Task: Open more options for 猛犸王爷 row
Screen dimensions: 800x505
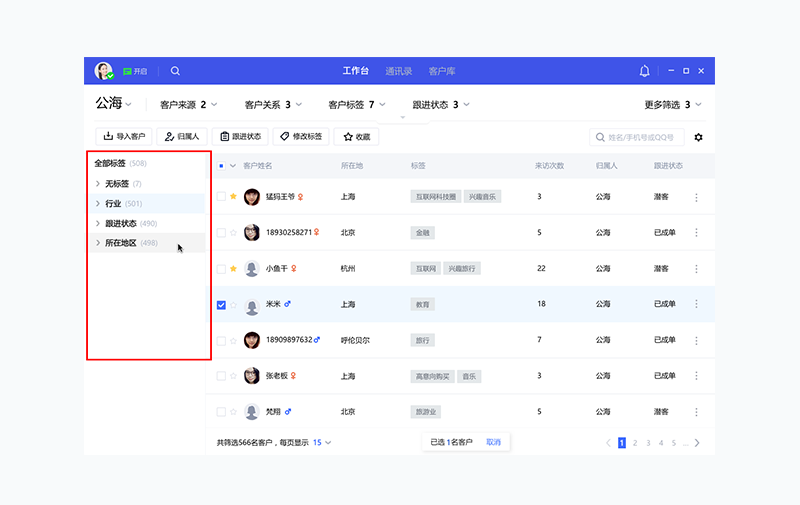Action: pos(696,197)
